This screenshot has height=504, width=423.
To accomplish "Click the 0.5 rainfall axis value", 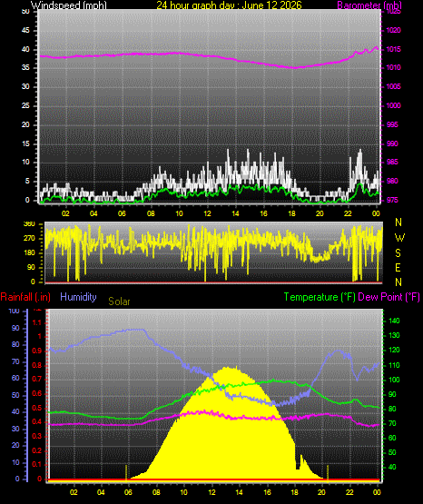I will point(37,409).
